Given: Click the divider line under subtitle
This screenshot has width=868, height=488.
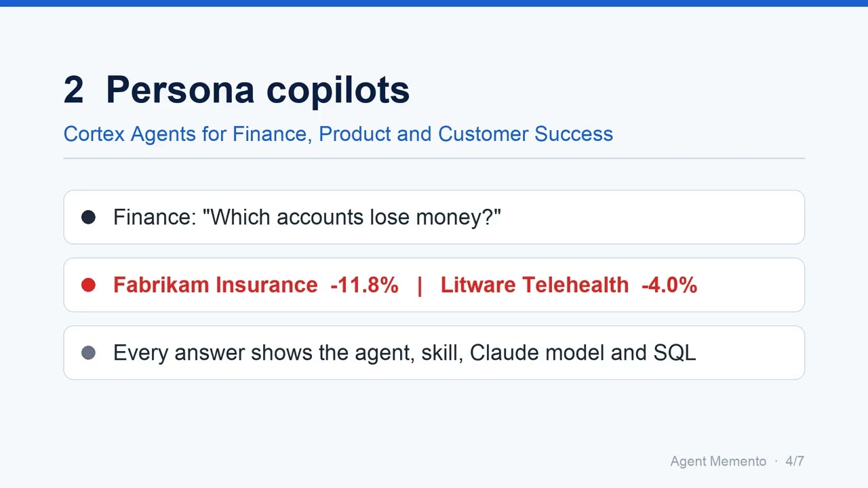Looking at the screenshot, I should 434,158.
